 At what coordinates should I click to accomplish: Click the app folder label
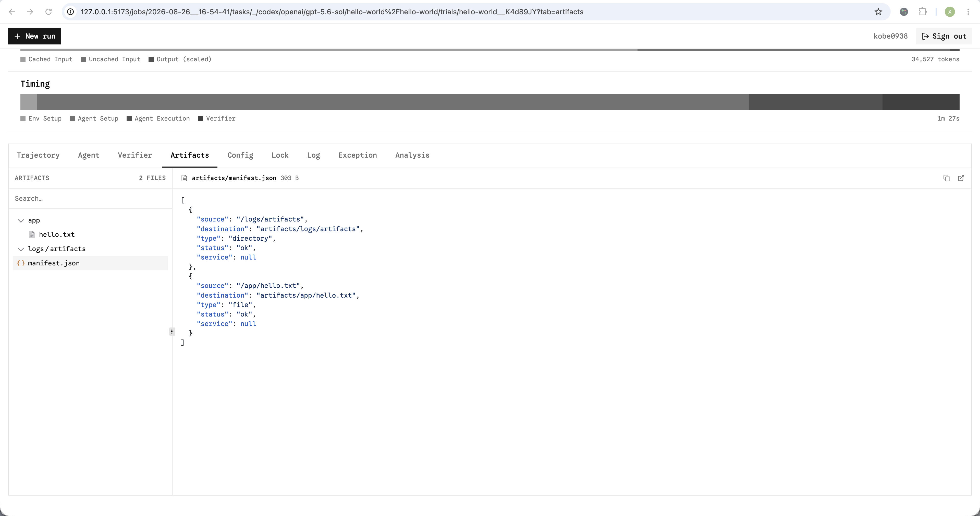coord(34,220)
